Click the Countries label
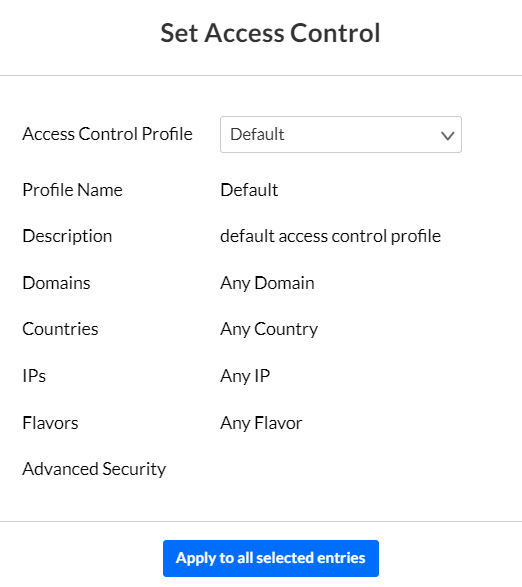 (x=60, y=329)
